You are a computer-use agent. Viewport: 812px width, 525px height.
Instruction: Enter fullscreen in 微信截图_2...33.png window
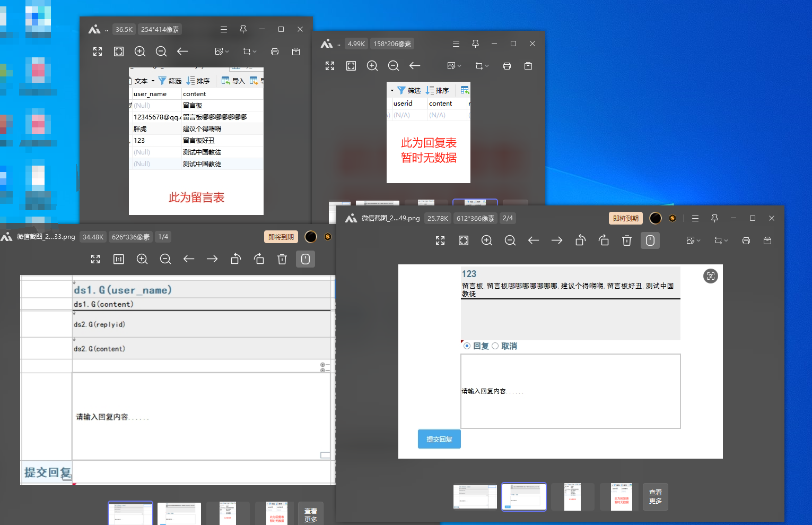coord(95,259)
